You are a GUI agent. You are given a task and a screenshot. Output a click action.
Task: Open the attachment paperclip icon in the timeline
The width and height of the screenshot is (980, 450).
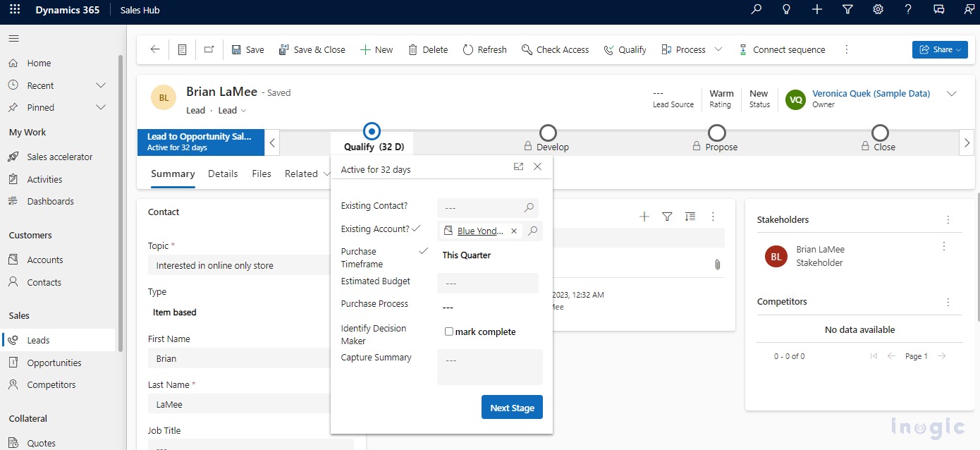pyautogui.click(x=717, y=264)
